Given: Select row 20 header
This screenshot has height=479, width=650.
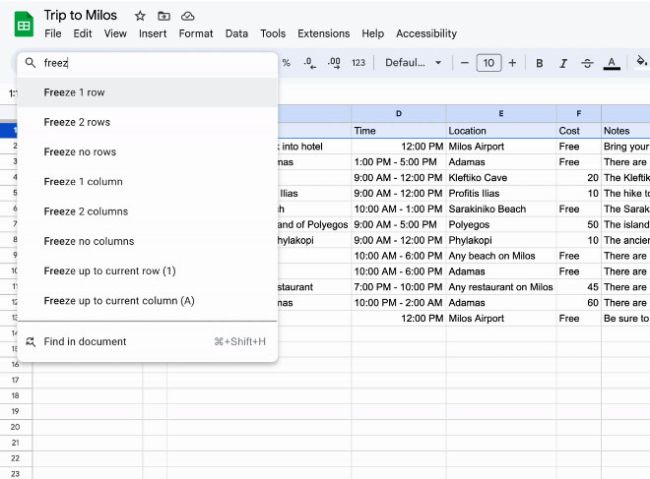Looking at the screenshot, I should 16,427.
